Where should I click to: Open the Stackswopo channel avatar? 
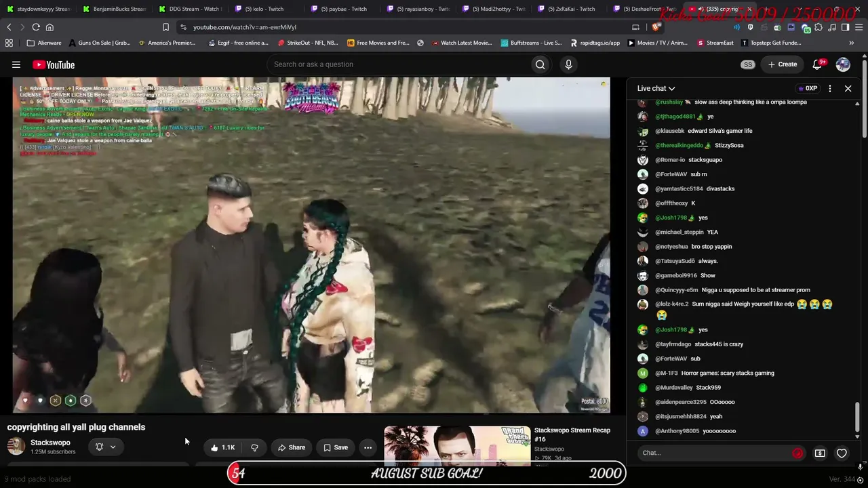[16, 447]
